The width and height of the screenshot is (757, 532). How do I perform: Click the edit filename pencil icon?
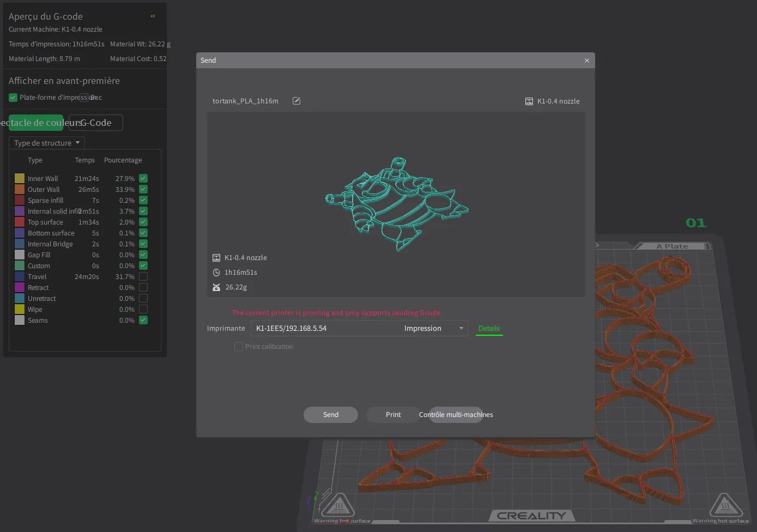pos(296,101)
